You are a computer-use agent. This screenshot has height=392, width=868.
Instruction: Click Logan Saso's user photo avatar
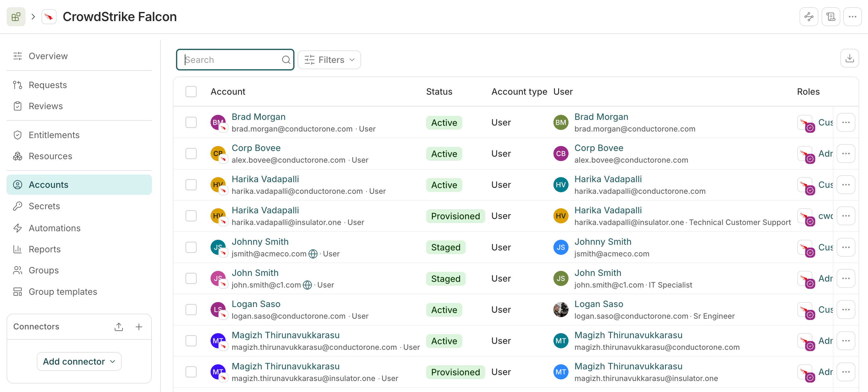point(561,310)
